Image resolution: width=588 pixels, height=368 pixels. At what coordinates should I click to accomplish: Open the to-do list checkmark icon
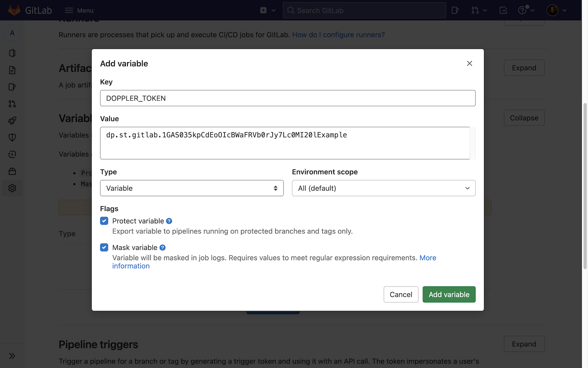(503, 10)
